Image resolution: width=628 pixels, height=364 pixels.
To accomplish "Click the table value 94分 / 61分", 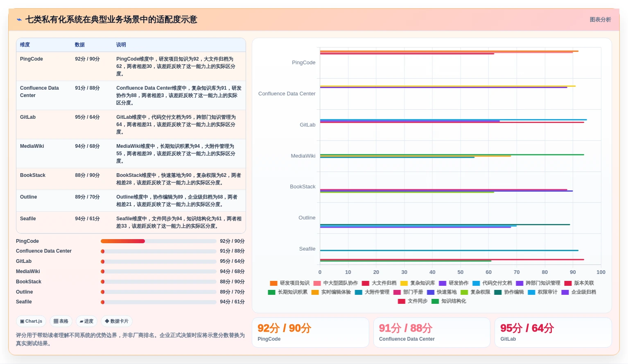I will pyautogui.click(x=87, y=219).
